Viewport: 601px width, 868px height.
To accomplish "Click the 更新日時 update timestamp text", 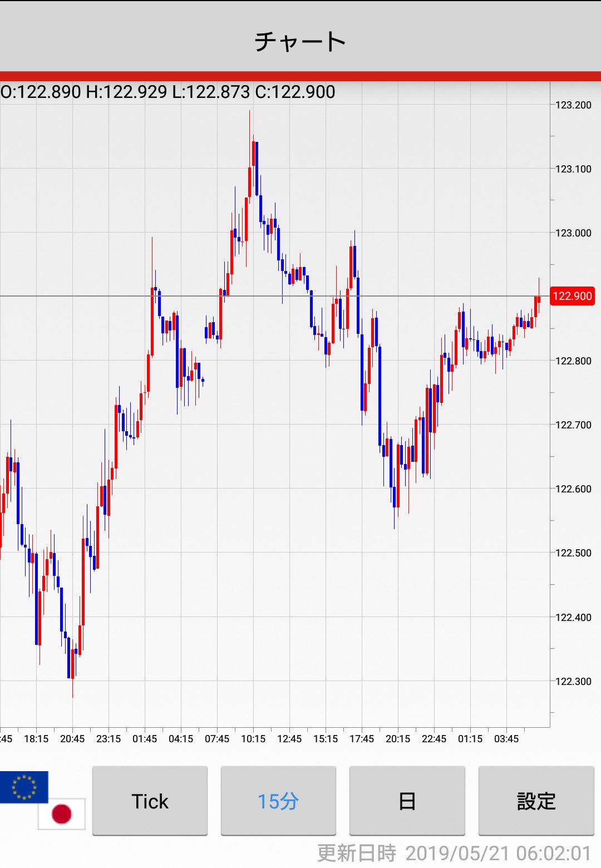I will coord(454,853).
